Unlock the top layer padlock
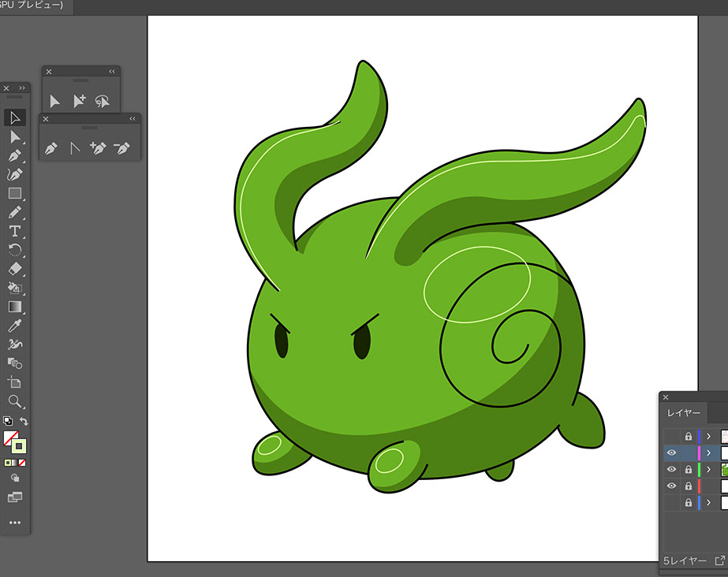Viewport: 728px width, 577px height. pyautogui.click(x=688, y=437)
